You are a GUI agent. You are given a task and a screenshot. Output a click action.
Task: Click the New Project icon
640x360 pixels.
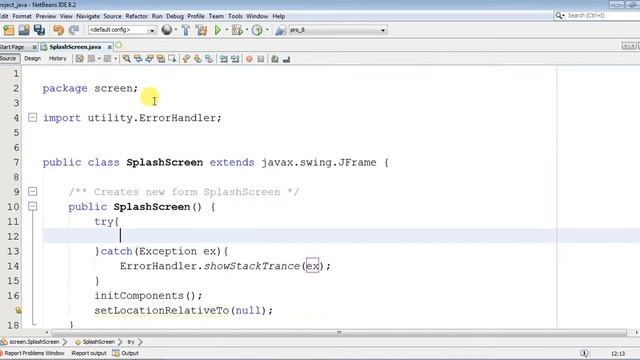pos(9,30)
